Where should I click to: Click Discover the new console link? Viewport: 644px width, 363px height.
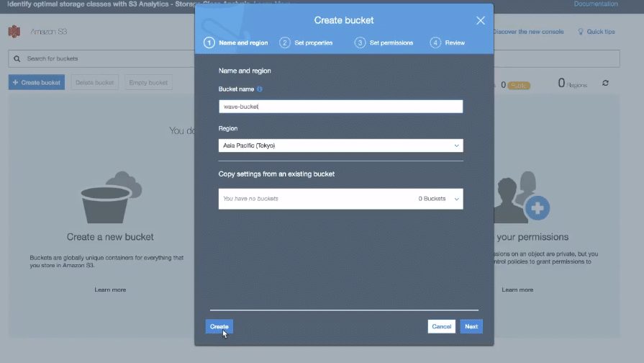coord(528,32)
